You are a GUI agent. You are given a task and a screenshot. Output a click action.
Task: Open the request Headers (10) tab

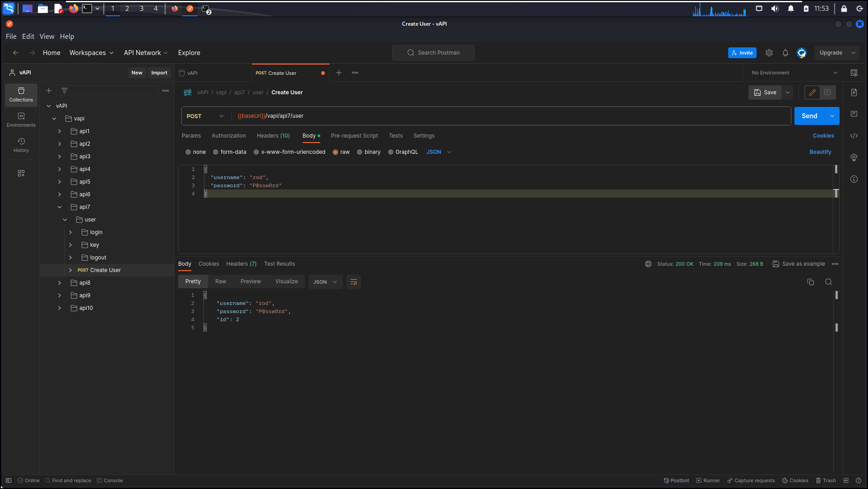(x=273, y=136)
